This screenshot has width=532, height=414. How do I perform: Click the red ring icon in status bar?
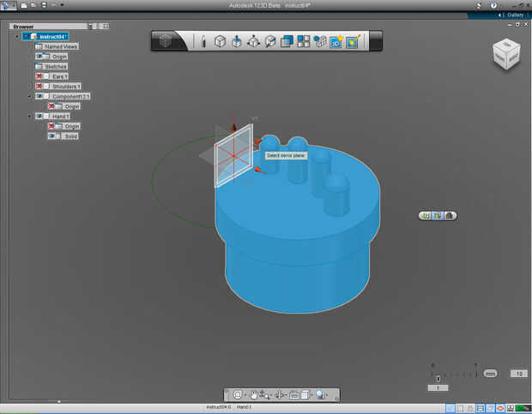(x=499, y=408)
